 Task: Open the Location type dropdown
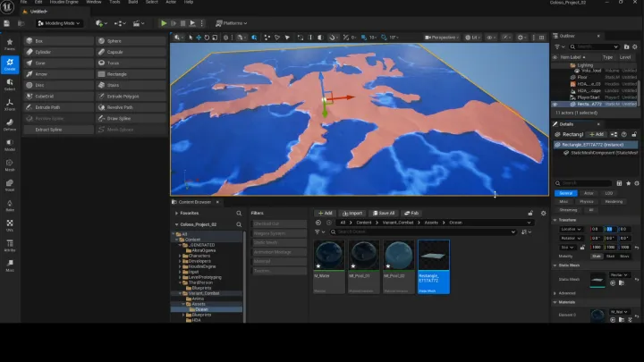pos(571,230)
